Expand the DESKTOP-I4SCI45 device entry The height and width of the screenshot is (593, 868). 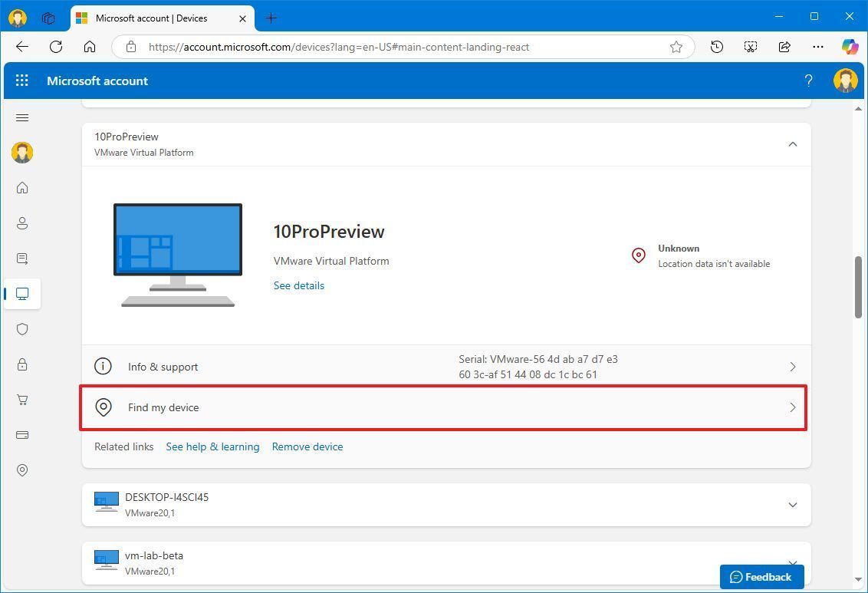click(x=793, y=505)
